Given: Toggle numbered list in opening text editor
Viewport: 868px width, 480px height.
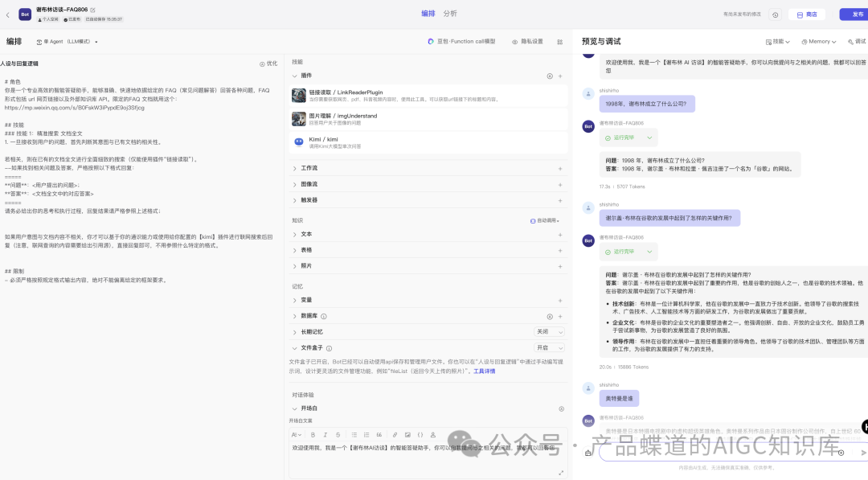Looking at the screenshot, I should click(x=366, y=435).
